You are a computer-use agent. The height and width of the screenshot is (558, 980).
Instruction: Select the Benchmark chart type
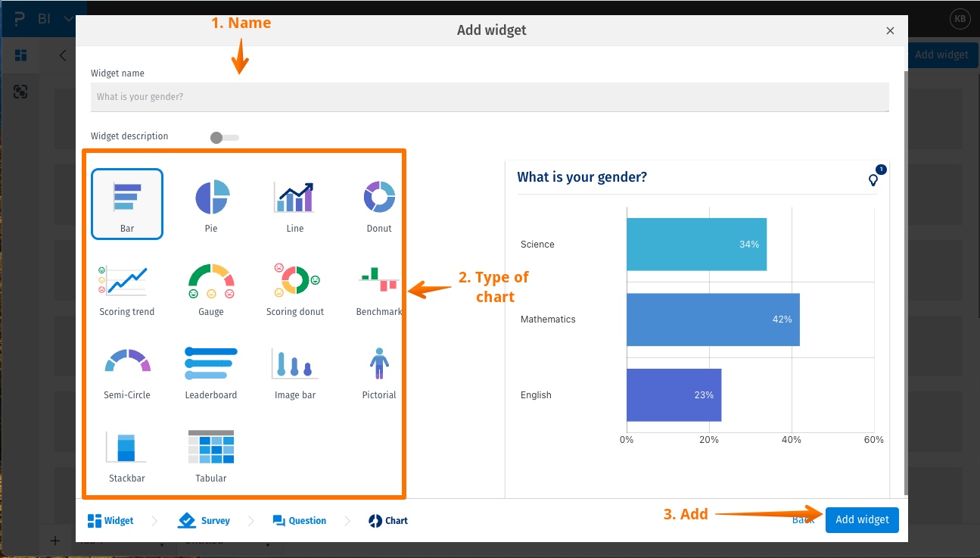(378, 288)
